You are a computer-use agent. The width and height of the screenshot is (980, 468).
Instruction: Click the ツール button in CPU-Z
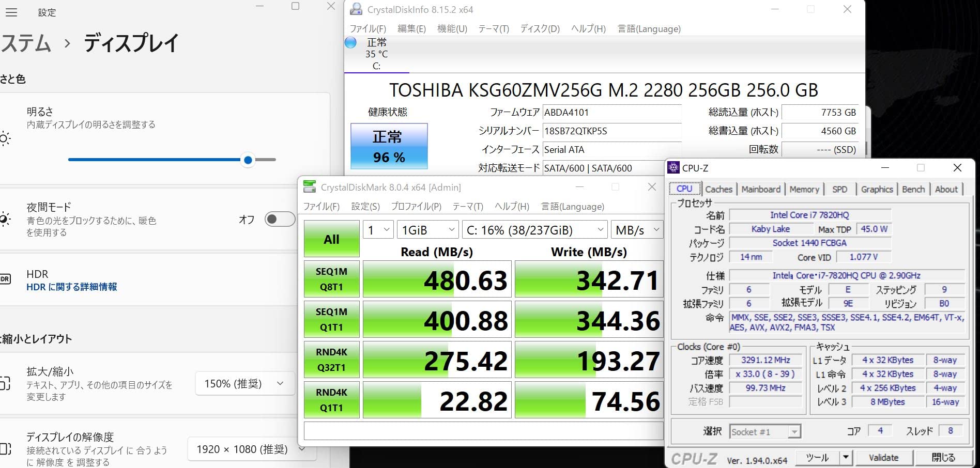click(x=817, y=457)
